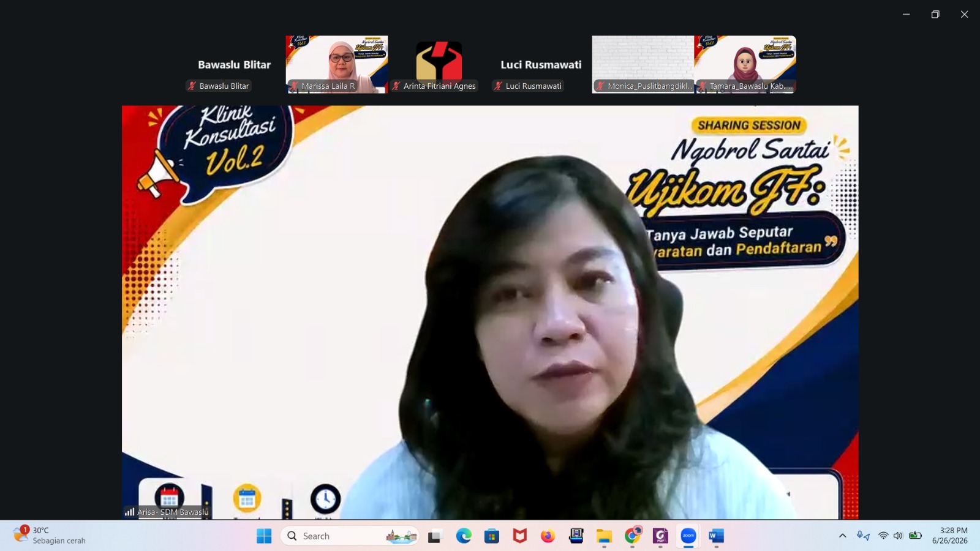Click the battery status tray icon

(915, 536)
